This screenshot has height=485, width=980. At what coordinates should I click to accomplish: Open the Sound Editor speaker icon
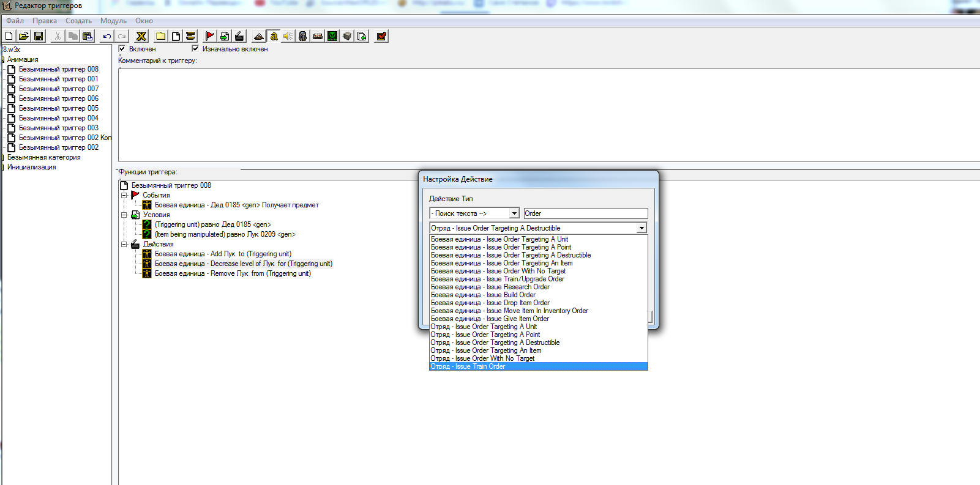point(288,36)
